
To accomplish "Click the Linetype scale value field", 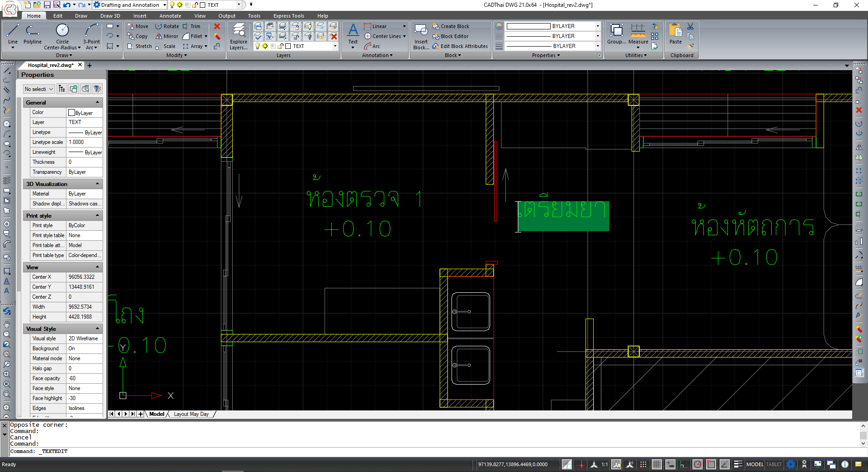I will pos(85,142).
